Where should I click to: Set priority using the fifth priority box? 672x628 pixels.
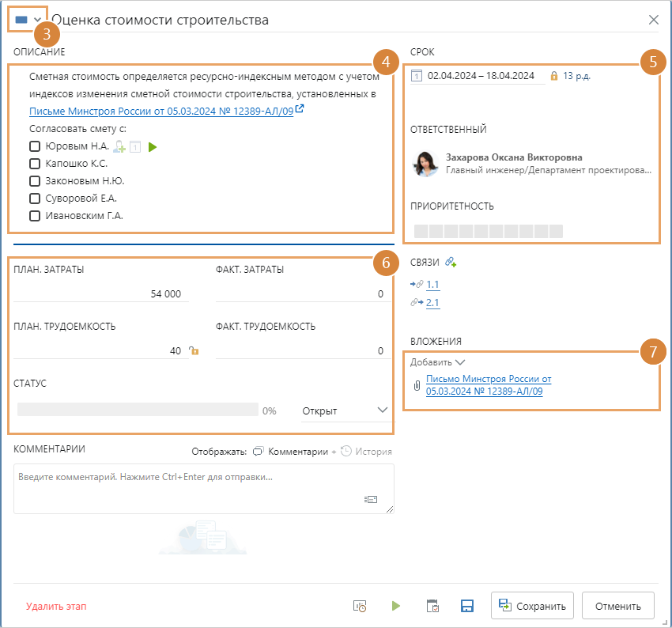coord(481,231)
